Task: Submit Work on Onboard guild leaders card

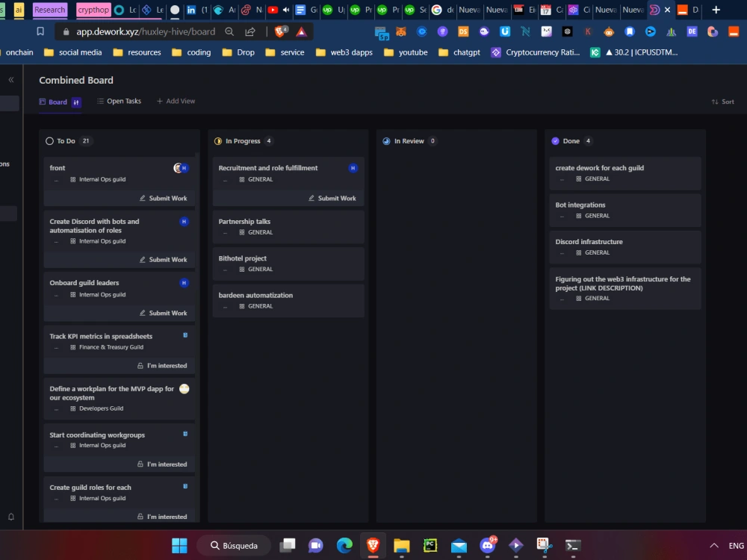Action: pyautogui.click(x=164, y=313)
